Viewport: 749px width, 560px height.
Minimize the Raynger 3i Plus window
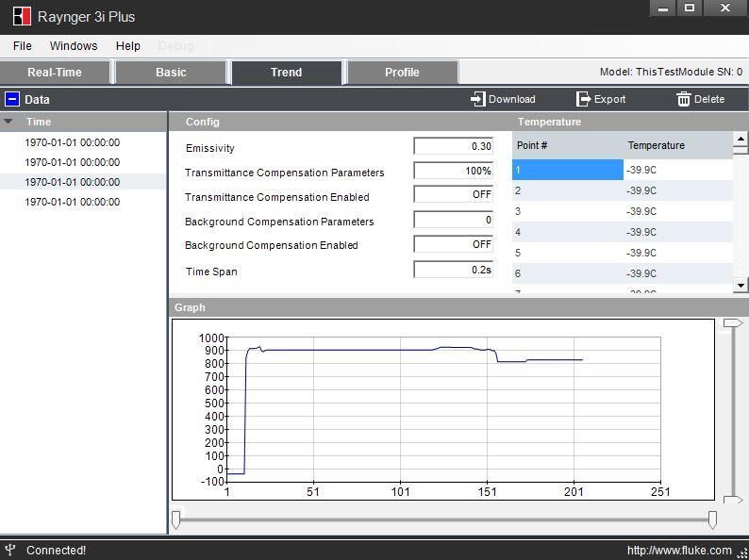[x=663, y=8]
